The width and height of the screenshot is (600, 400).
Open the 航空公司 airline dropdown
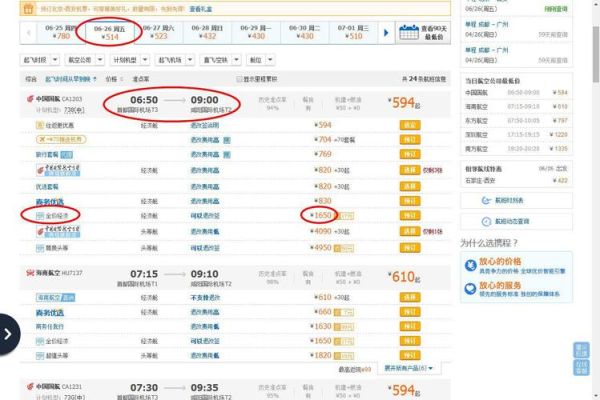pyautogui.click(x=85, y=60)
